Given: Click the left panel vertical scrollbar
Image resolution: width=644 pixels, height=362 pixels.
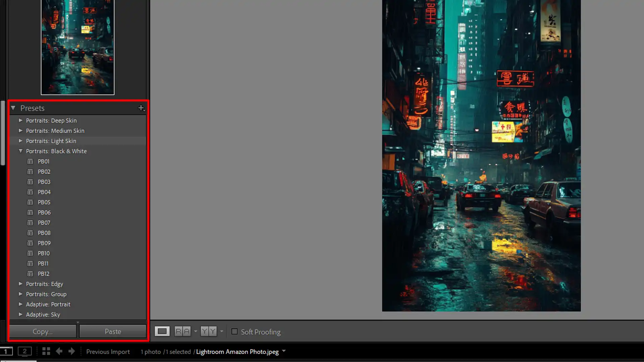Looking at the screenshot, I should point(3,133).
